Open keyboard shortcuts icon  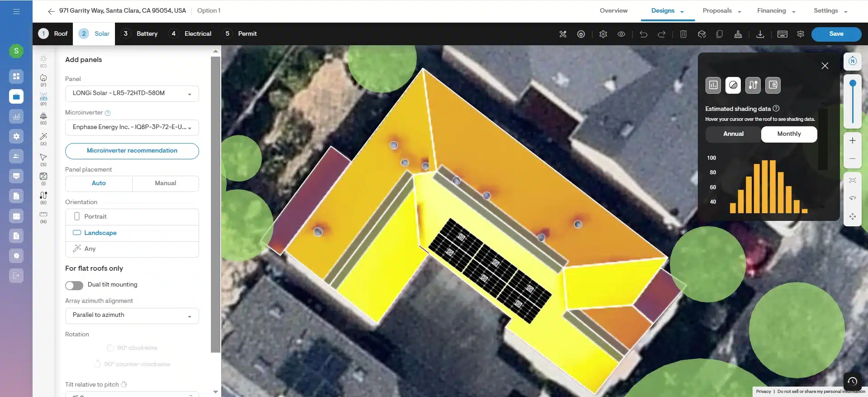[x=782, y=34]
